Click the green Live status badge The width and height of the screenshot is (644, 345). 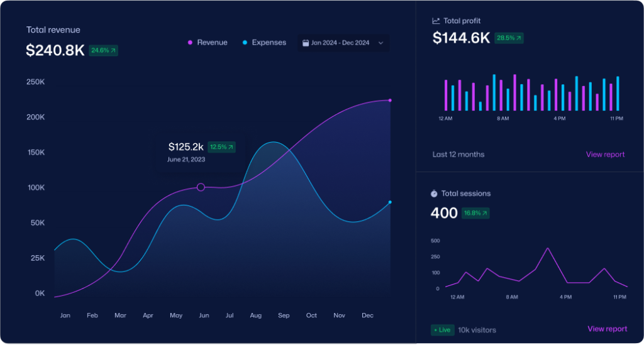click(x=443, y=330)
